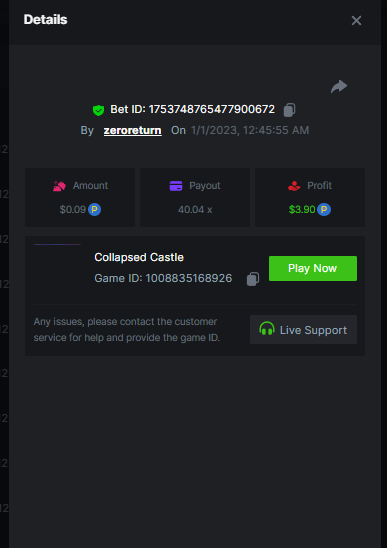The height and width of the screenshot is (548, 387).
Task: Close the Details panel
Action: tap(356, 21)
